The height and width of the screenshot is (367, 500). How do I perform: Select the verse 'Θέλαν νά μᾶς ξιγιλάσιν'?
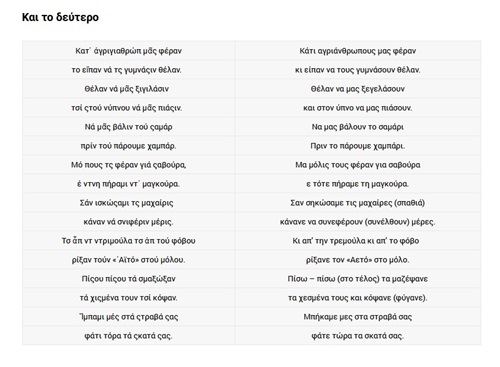point(127,89)
